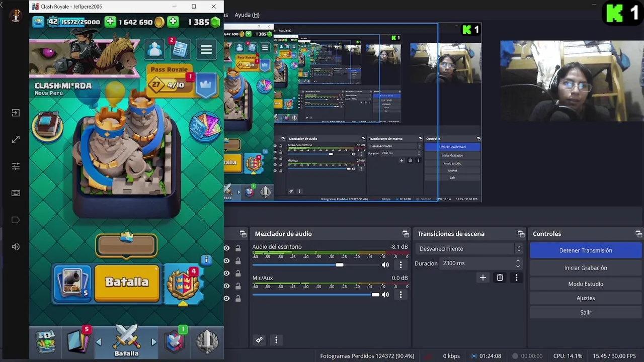The width and height of the screenshot is (644, 362).
Task: Open Audio del escritorio three-dot options
Action: 401,264
